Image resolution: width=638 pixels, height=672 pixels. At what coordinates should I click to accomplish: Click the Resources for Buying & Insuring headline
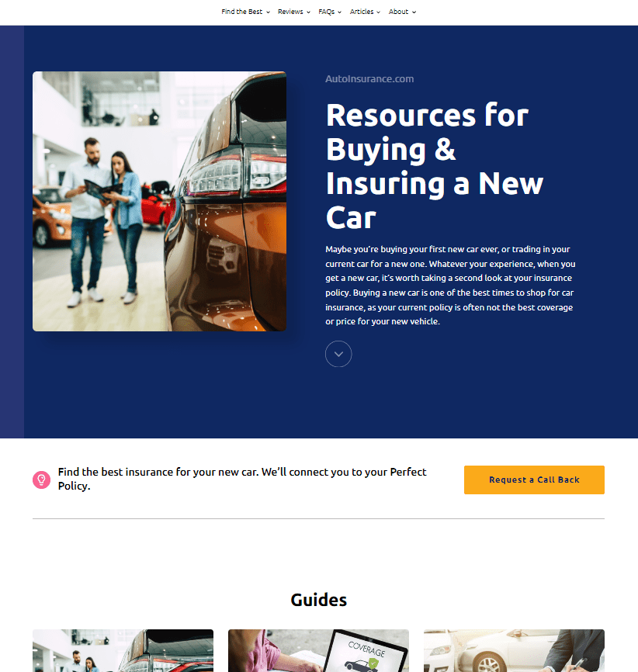pos(435,166)
